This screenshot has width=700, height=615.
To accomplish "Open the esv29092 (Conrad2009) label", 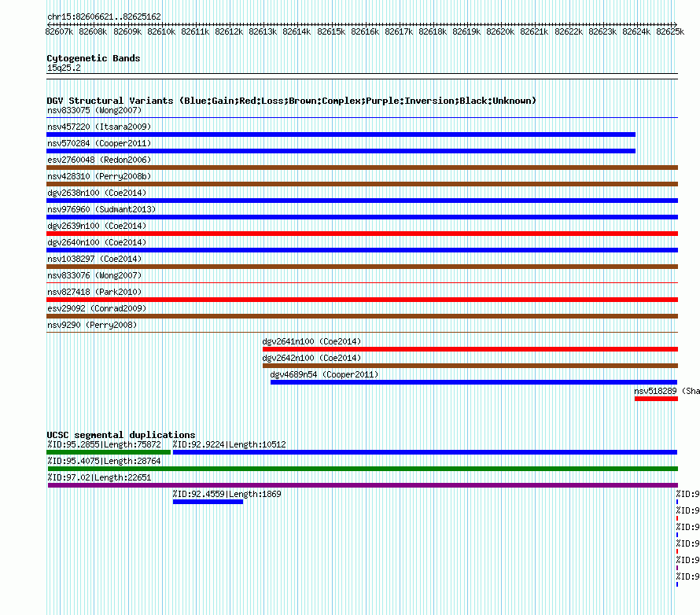I will (x=97, y=308).
